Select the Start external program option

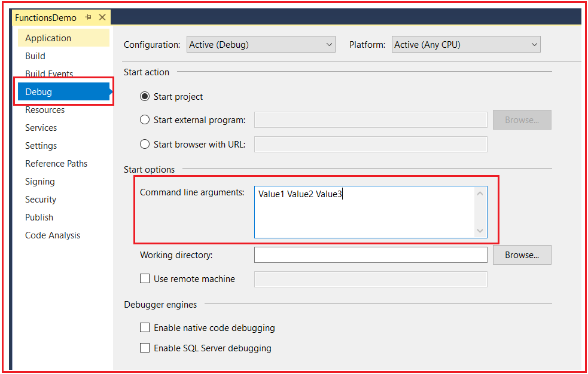click(144, 119)
